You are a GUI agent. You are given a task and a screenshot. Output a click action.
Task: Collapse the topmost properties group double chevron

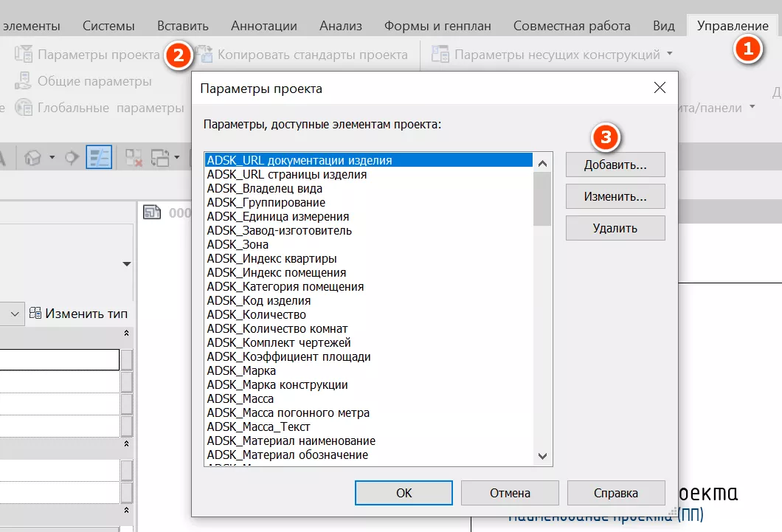pos(125,334)
